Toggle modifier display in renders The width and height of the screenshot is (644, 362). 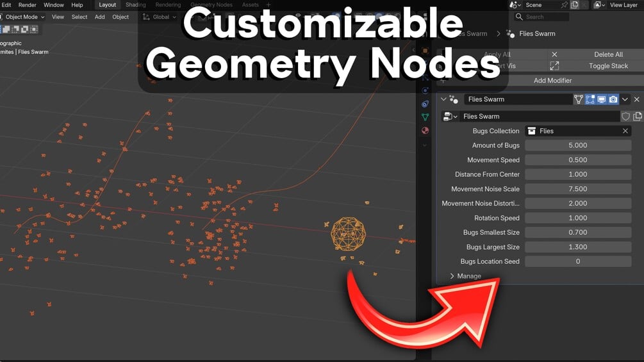613,99
